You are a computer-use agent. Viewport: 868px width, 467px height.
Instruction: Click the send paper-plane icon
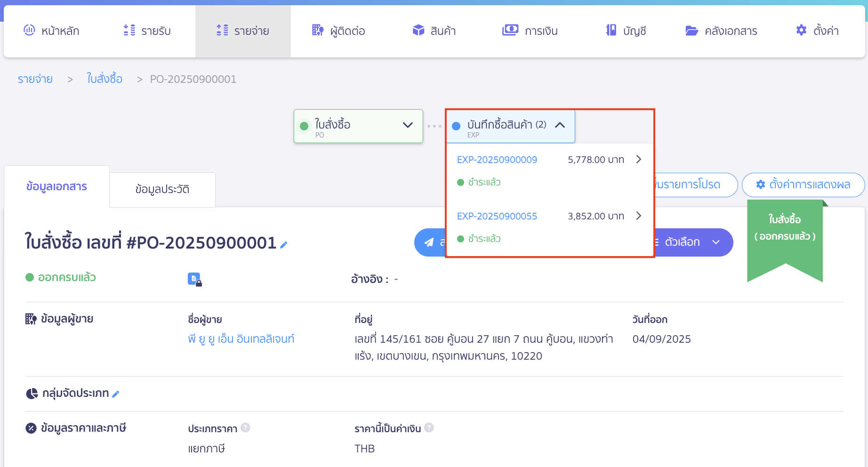click(430, 242)
